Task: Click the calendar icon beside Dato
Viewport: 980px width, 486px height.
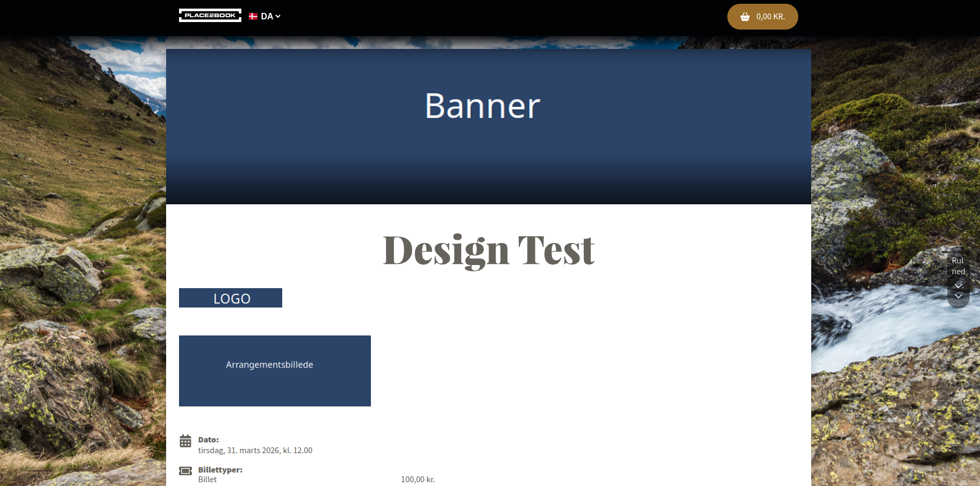Action: (185, 441)
